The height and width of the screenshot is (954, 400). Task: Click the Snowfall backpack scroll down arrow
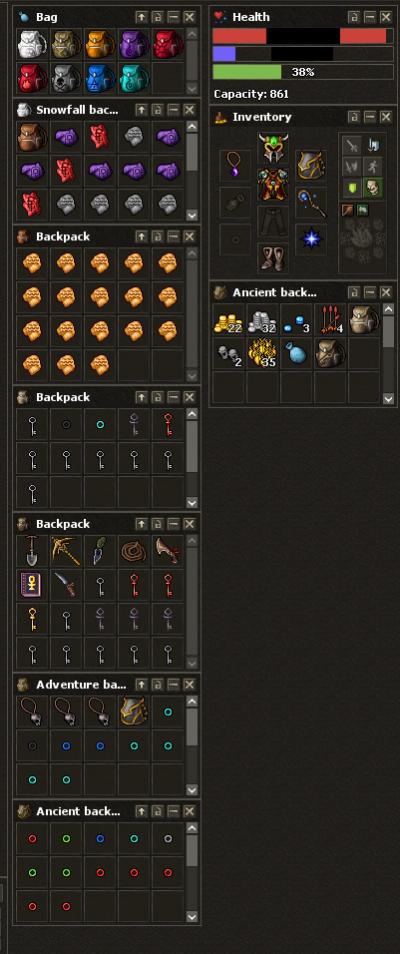point(192,215)
